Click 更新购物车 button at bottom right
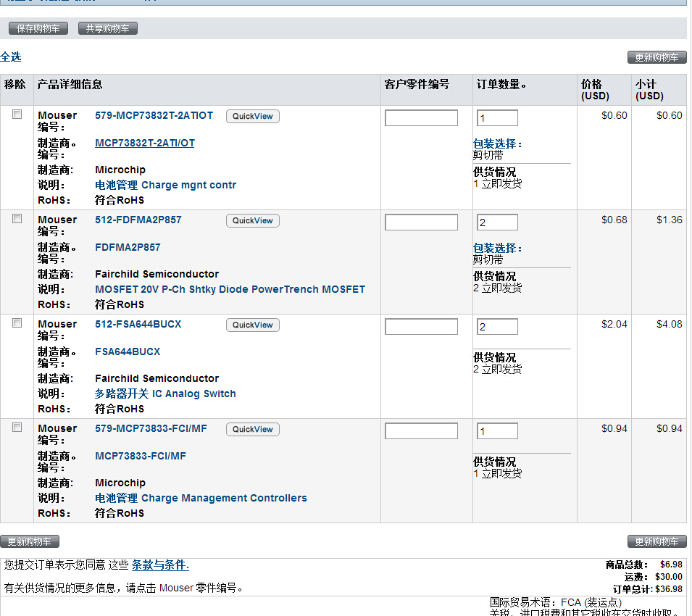The height and width of the screenshot is (616, 692). pyautogui.click(x=656, y=541)
